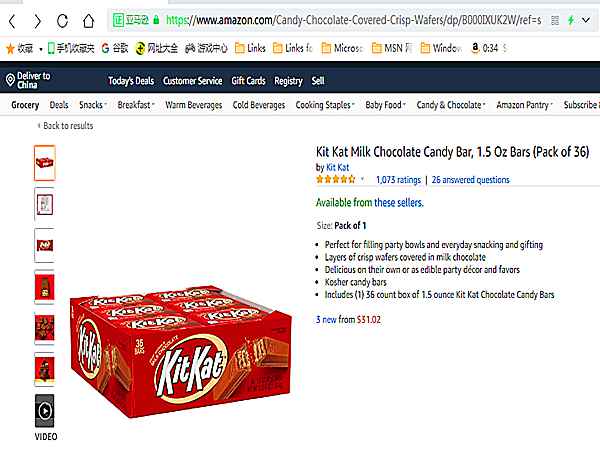Click the browser forward arrow
The width and height of the screenshot is (600, 450).
38,20
